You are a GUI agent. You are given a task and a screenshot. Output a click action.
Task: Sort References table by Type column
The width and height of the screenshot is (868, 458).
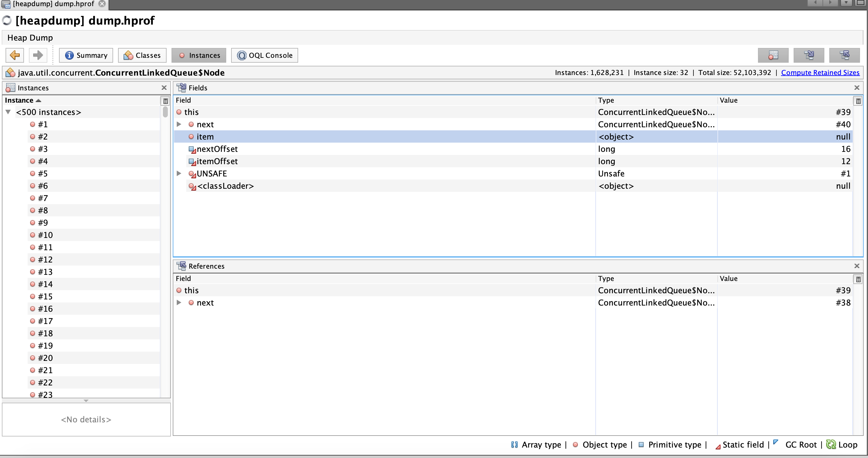657,278
